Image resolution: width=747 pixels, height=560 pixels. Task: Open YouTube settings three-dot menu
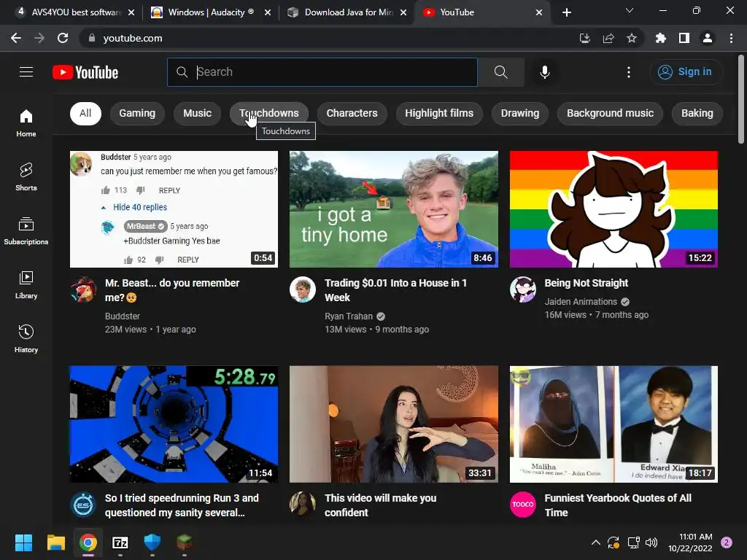click(x=628, y=72)
